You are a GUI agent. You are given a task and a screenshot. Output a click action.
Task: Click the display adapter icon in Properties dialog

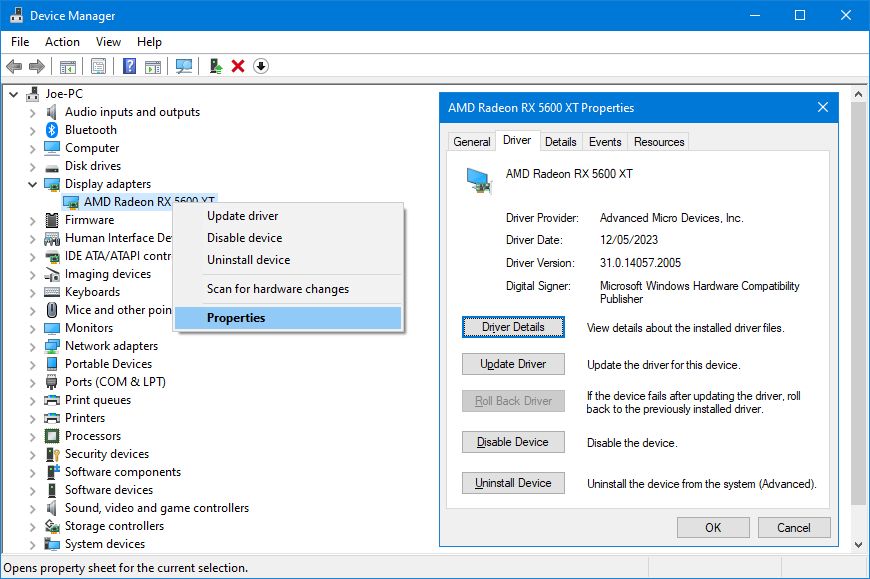point(478,180)
